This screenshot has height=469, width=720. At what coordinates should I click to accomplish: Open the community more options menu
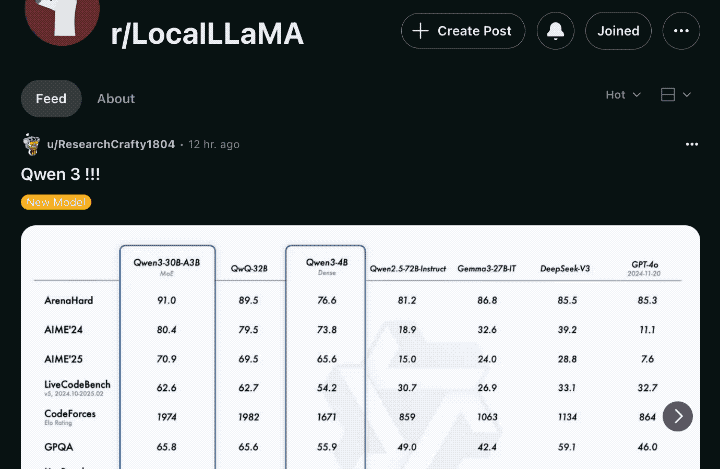[681, 31]
